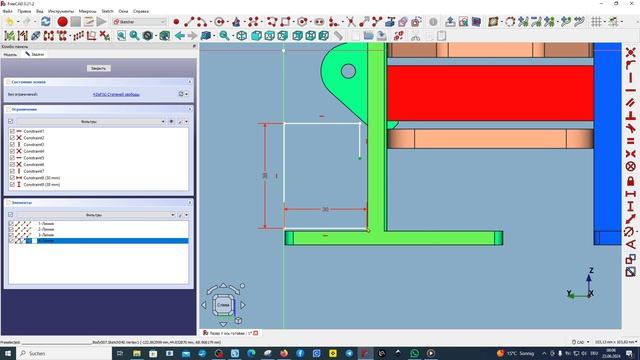This screenshot has width=640, height=360.
Task: Click the symmetric constraint icon in right toolbar
Action: tap(631, 153)
